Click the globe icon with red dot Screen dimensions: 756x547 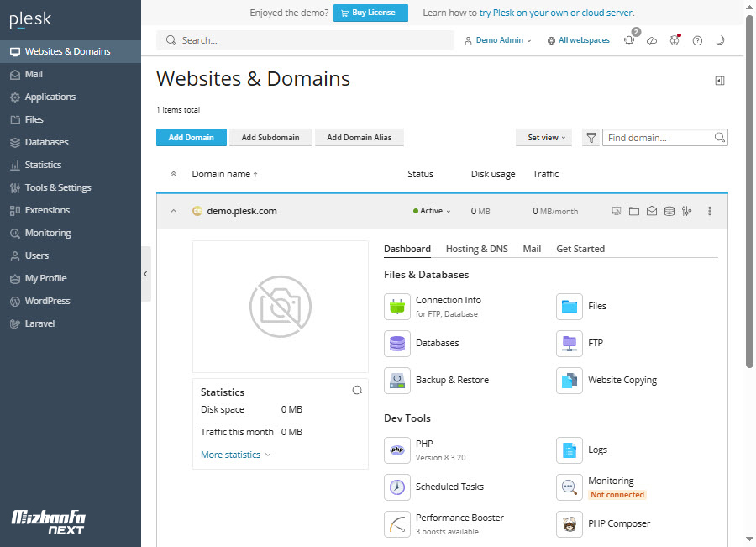tap(675, 40)
